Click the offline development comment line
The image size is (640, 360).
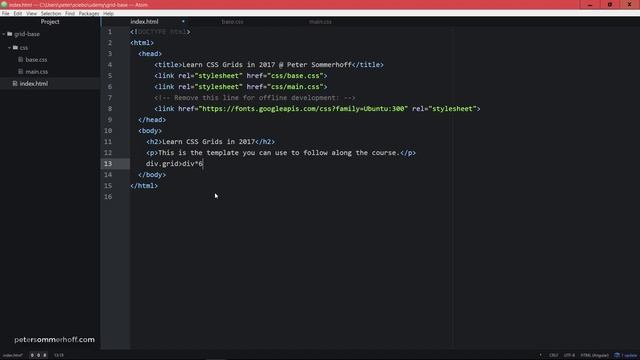[255, 98]
